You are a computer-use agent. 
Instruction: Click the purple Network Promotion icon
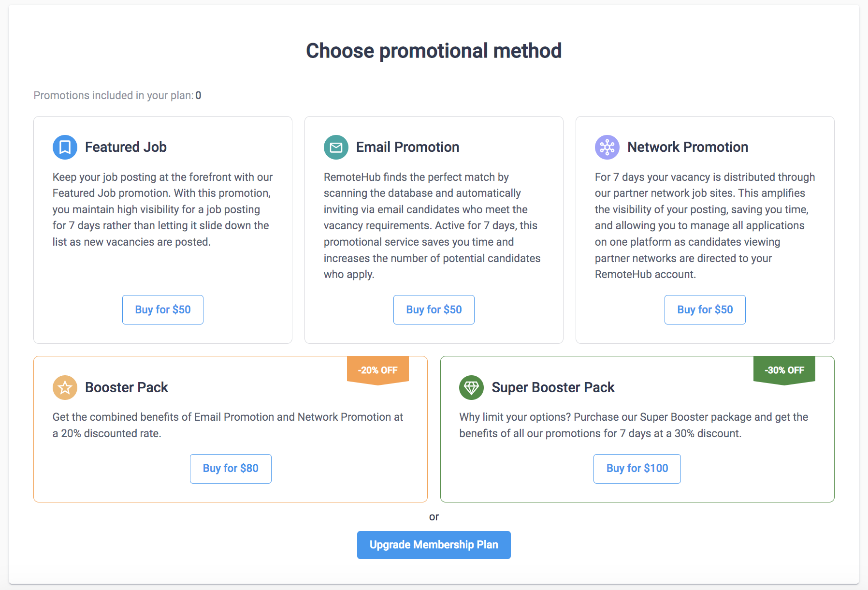(x=607, y=147)
